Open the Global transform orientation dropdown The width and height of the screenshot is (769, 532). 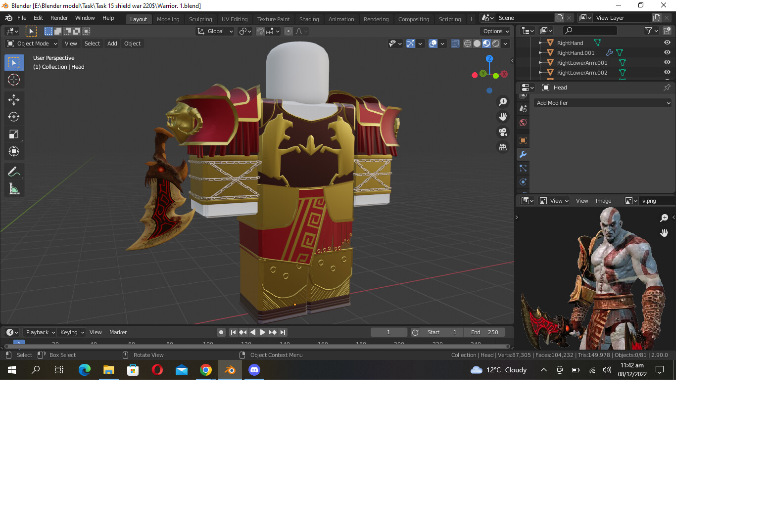(x=214, y=31)
